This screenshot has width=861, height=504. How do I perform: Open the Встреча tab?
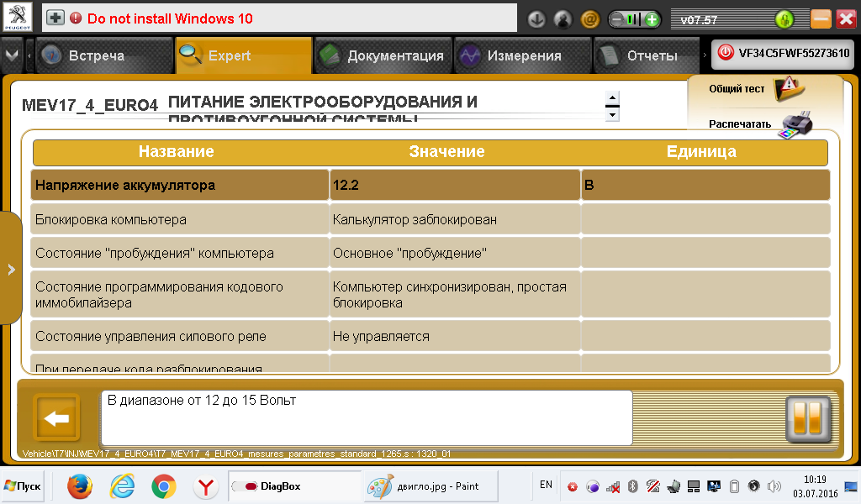104,55
